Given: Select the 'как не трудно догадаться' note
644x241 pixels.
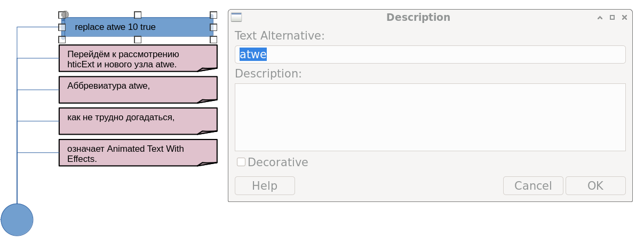Looking at the screenshot, I should tap(138, 121).
